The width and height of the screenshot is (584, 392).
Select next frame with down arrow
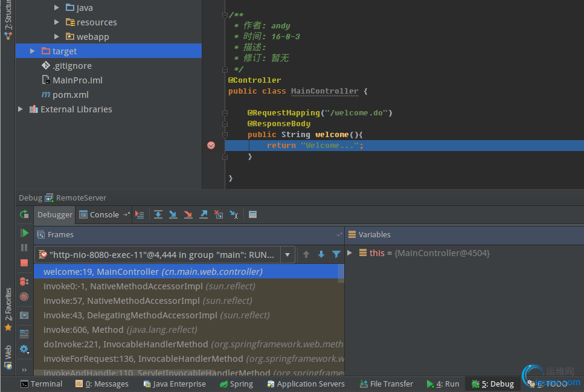pos(321,254)
